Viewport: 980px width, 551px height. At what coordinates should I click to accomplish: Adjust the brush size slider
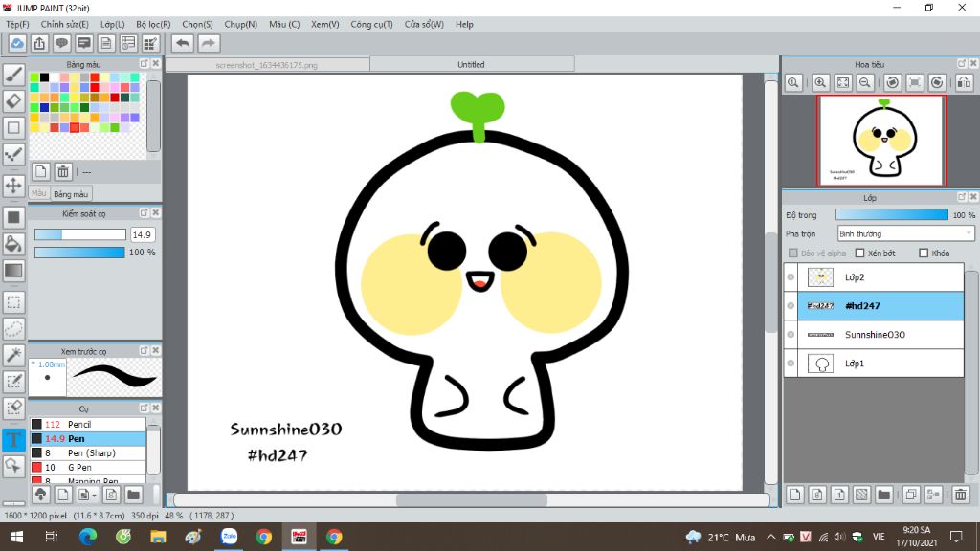(80, 234)
